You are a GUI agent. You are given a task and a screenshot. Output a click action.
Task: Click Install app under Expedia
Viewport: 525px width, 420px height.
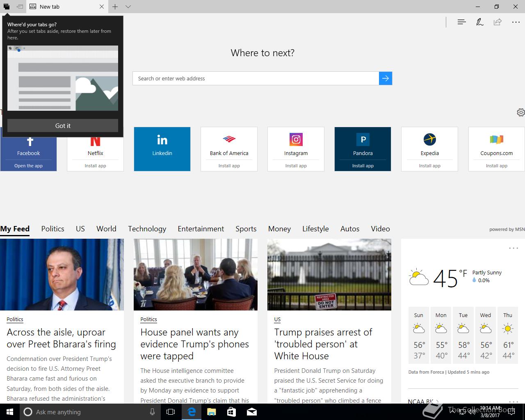429,166
